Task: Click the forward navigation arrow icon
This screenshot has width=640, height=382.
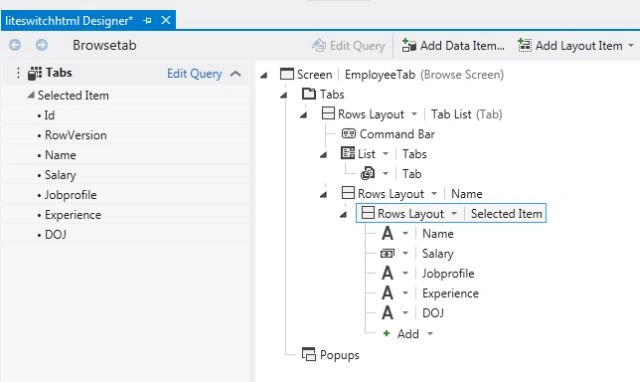Action: 41,45
